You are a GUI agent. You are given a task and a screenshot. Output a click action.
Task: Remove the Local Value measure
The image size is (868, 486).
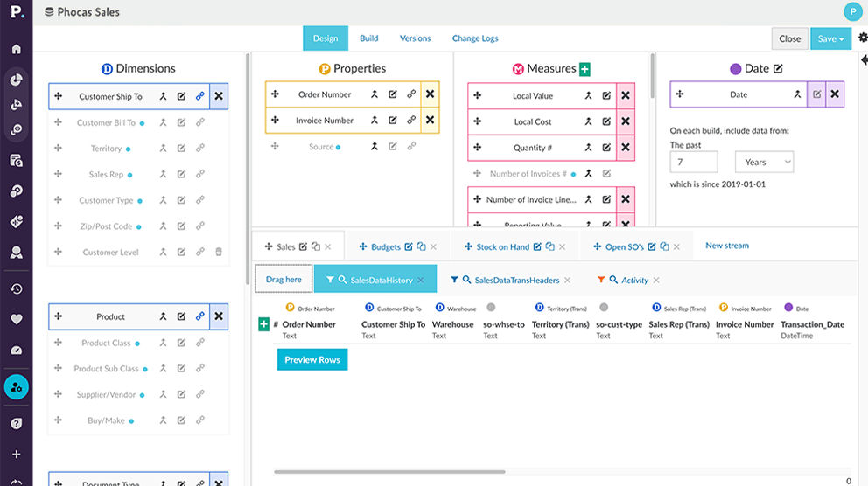[626, 95]
